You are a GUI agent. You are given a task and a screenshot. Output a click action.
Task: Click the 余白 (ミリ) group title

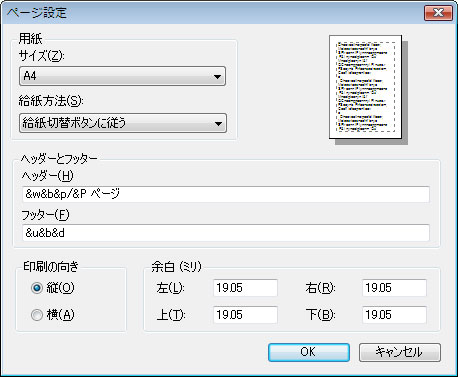click(x=176, y=266)
